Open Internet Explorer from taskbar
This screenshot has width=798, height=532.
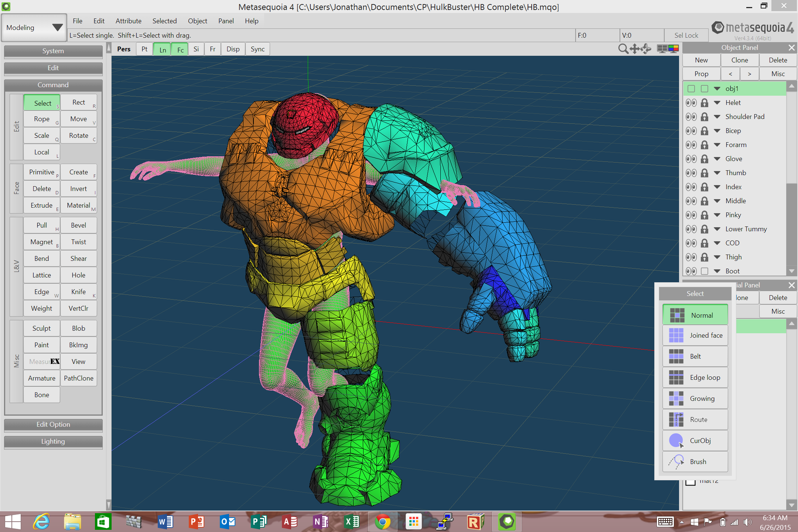(x=41, y=522)
